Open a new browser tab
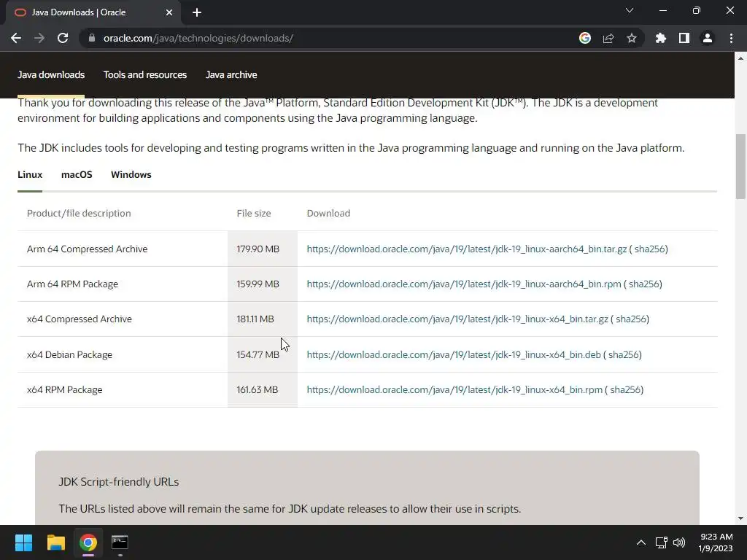Image resolution: width=747 pixels, height=560 pixels. point(197,12)
